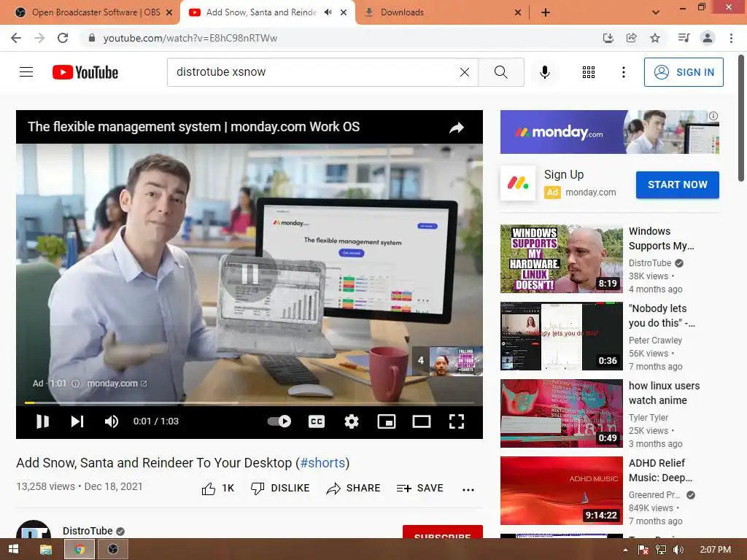Viewport: 747px width, 560px height.
Task: Open the Chrome three-dot menu
Action: click(x=731, y=38)
